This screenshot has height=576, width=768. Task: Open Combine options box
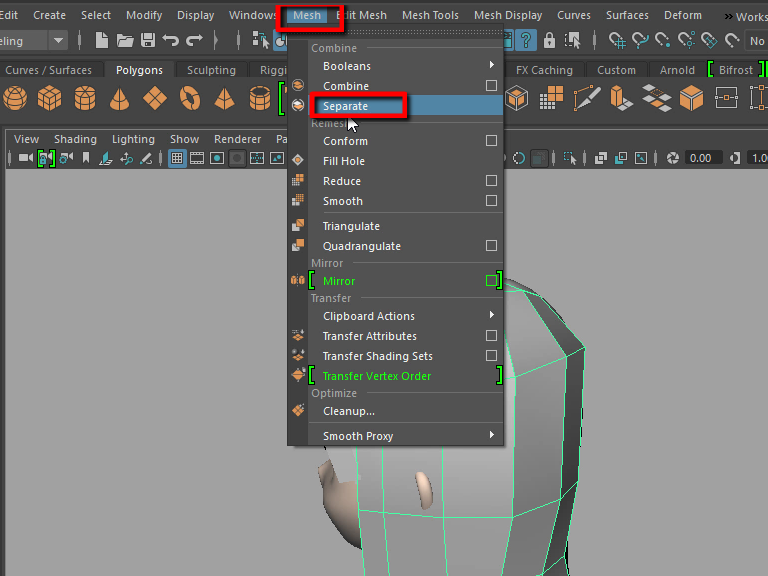click(x=491, y=86)
